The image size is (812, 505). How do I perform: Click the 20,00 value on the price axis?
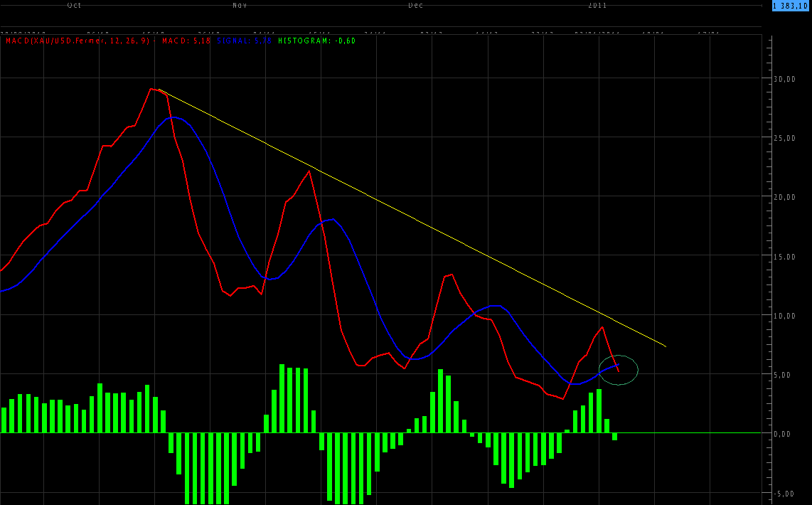pos(786,197)
